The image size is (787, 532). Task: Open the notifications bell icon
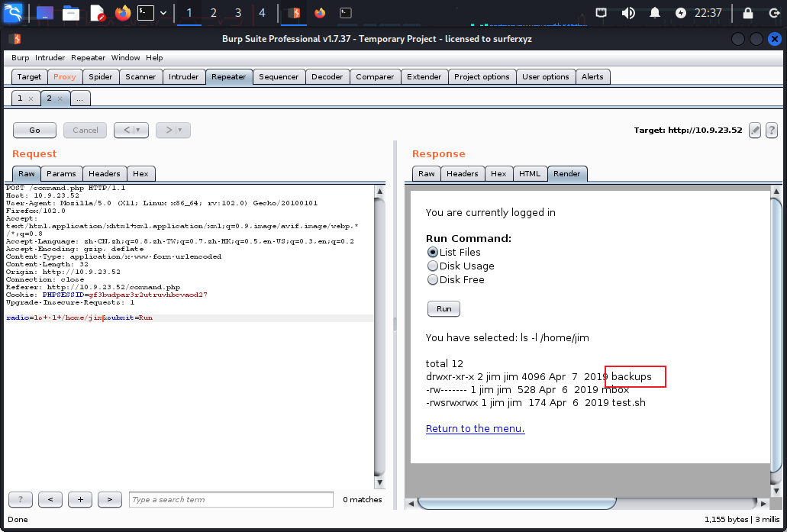tap(654, 13)
